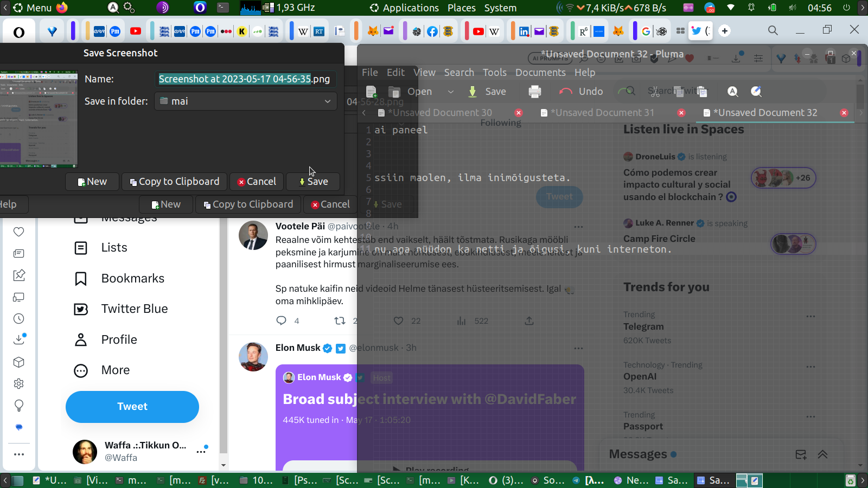Retweet Vootele Päi's tweet
The height and width of the screenshot is (488, 868).
(x=340, y=320)
